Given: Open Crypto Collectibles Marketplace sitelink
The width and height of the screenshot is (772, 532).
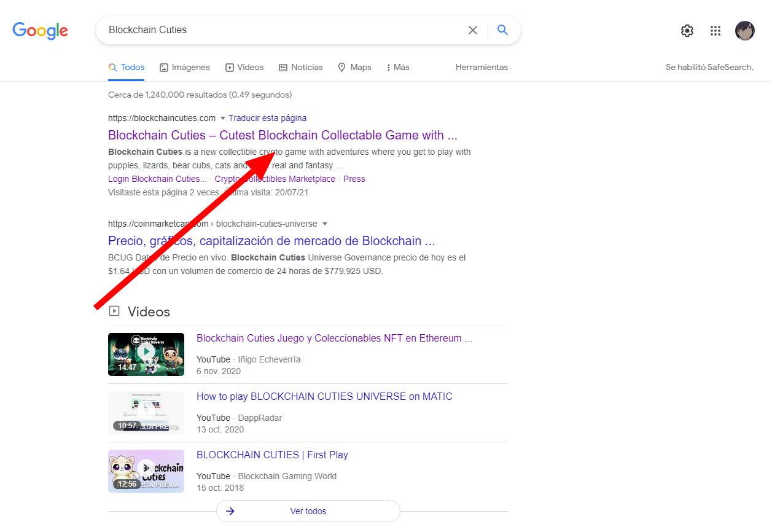Looking at the screenshot, I should (x=275, y=179).
